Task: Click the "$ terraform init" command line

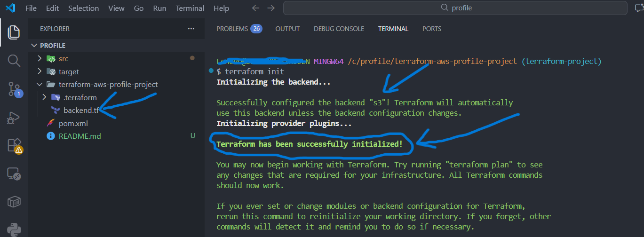Action: pos(250,72)
